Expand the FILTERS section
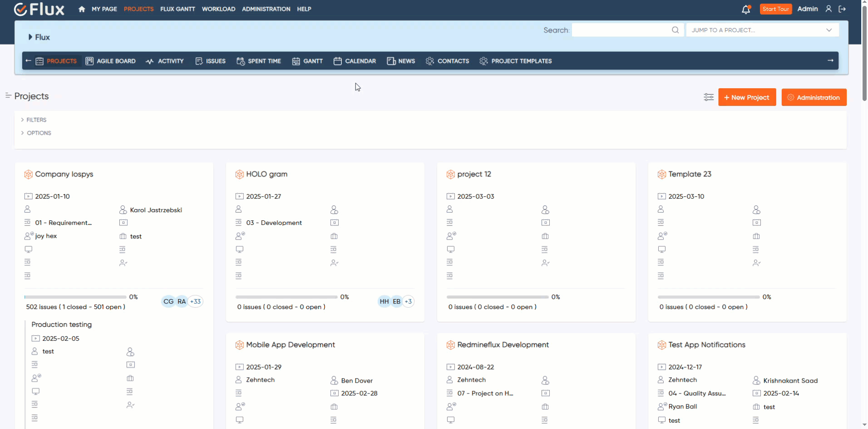This screenshot has height=429, width=868. coord(34,120)
